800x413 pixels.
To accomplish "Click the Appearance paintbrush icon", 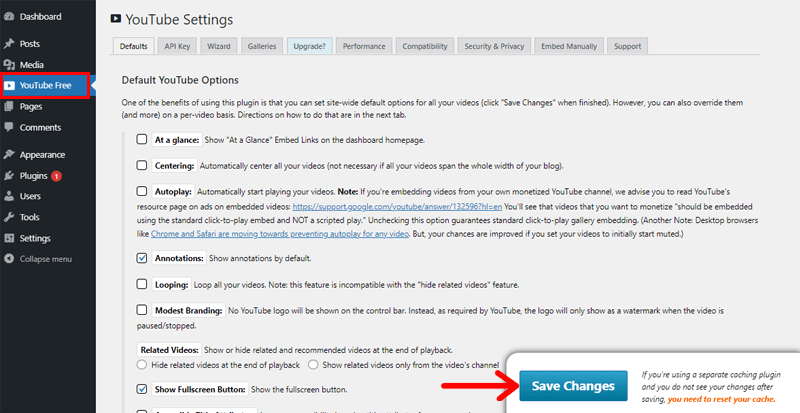I will tap(9, 154).
